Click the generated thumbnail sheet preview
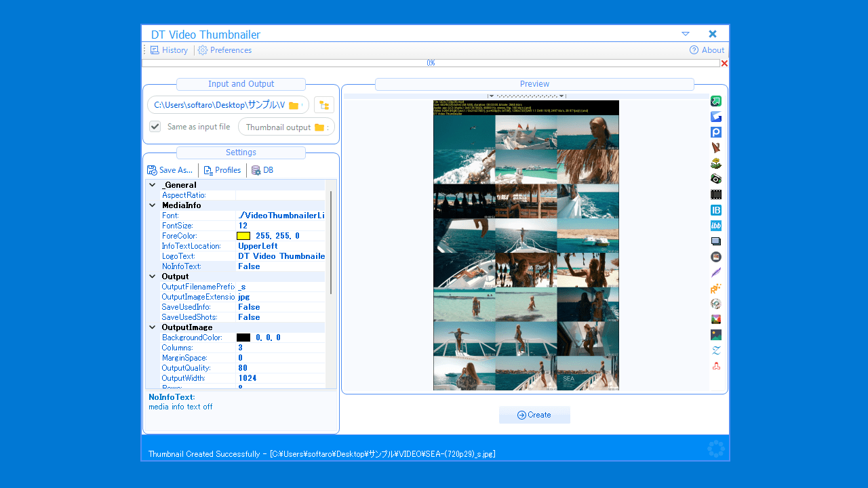 click(526, 245)
